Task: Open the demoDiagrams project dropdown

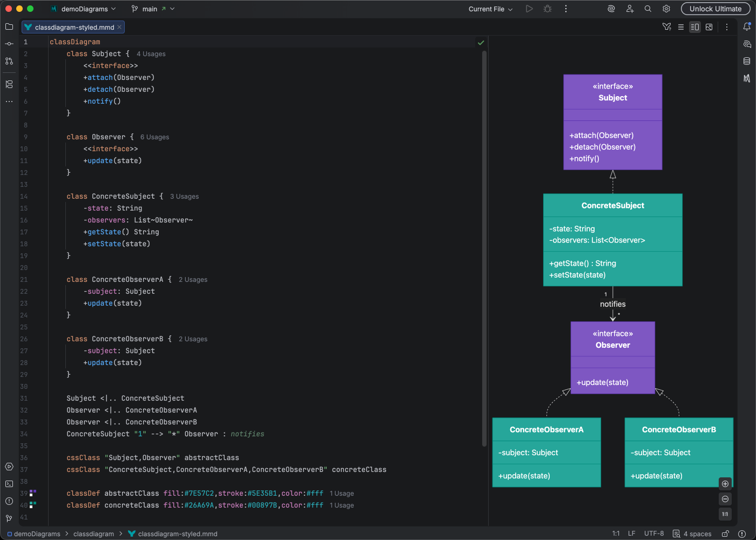Action: (x=84, y=9)
